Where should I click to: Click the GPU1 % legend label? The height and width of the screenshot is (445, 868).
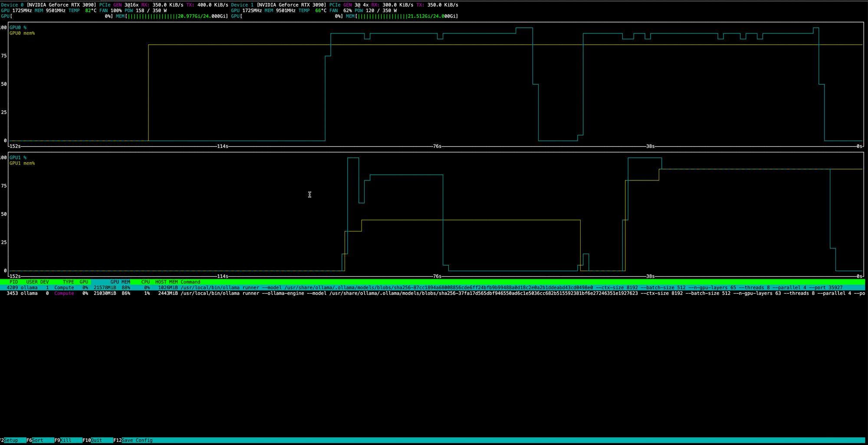[18, 157]
